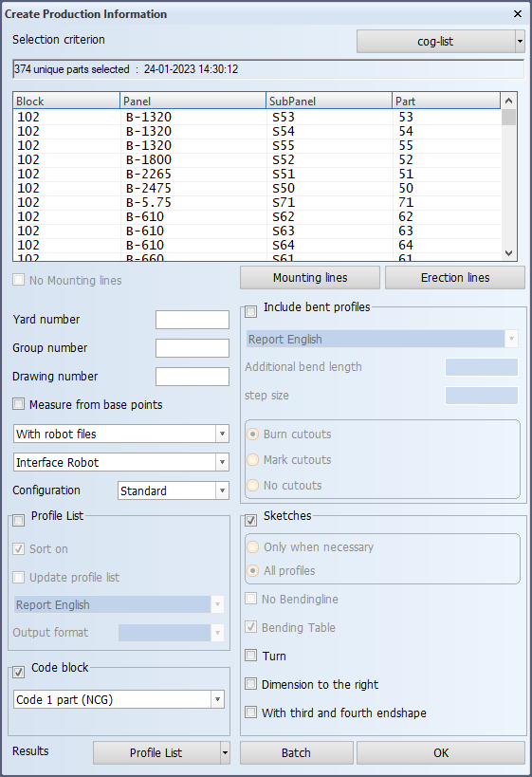Open the Profile List results dropdown arrow

[x=225, y=753]
